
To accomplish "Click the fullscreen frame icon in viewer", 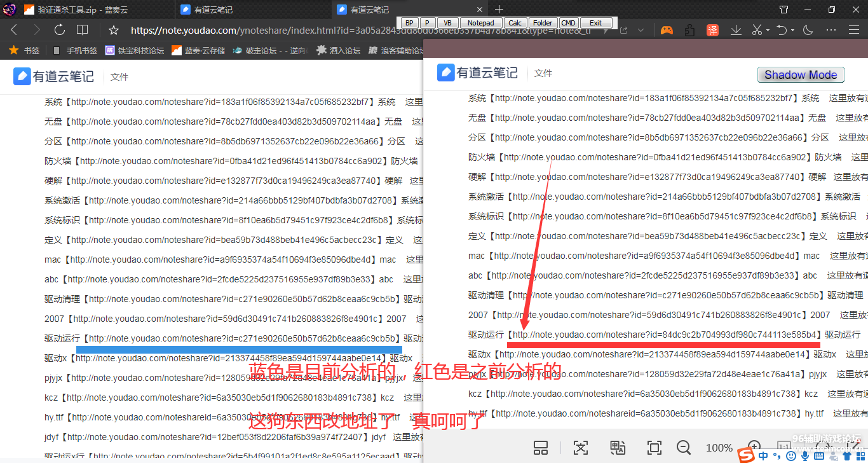I will [654, 447].
